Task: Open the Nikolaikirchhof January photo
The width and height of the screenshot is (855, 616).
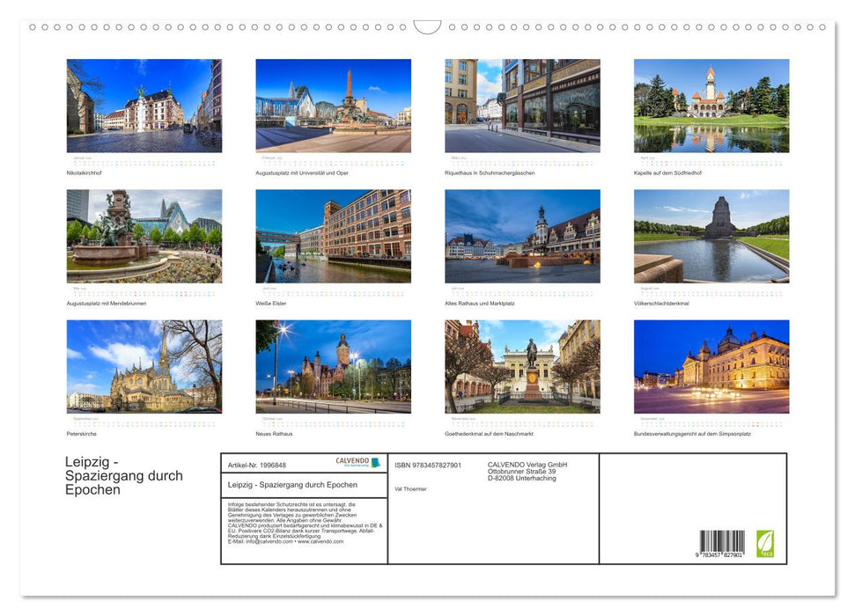Action: pos(144,104)
